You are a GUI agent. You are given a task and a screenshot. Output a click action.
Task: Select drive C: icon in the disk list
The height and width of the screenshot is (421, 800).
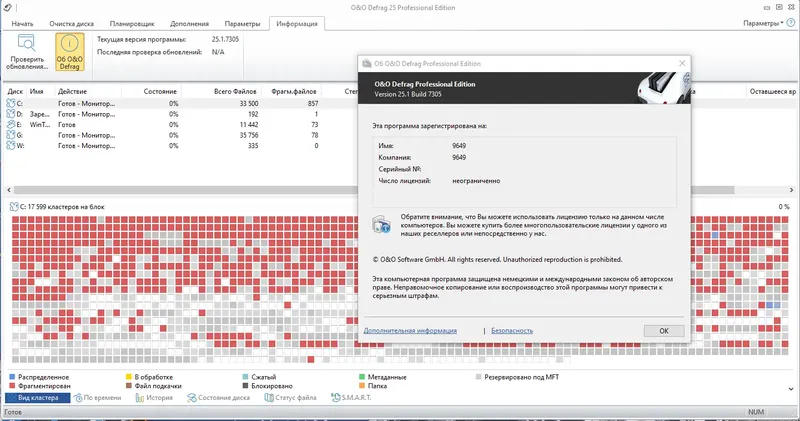(x=11, y=103)
